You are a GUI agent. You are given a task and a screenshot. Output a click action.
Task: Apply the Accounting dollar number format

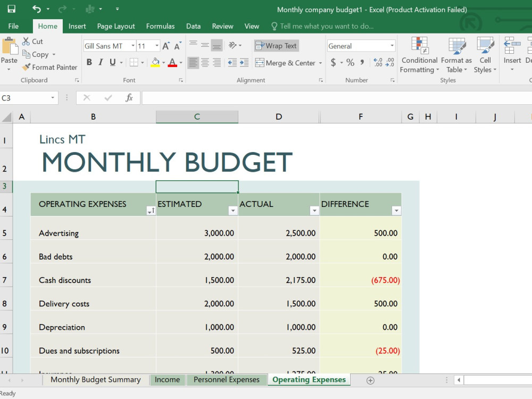[333, 62]
